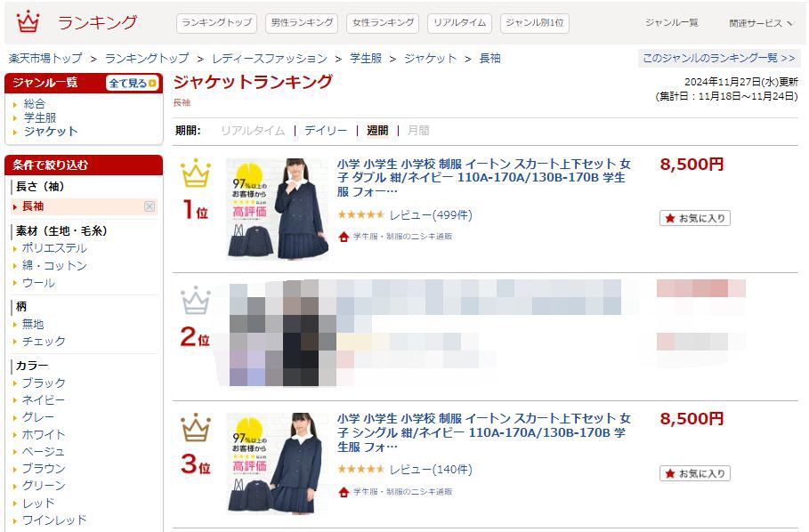Click the shop house icon under the third item

[344, 492]
